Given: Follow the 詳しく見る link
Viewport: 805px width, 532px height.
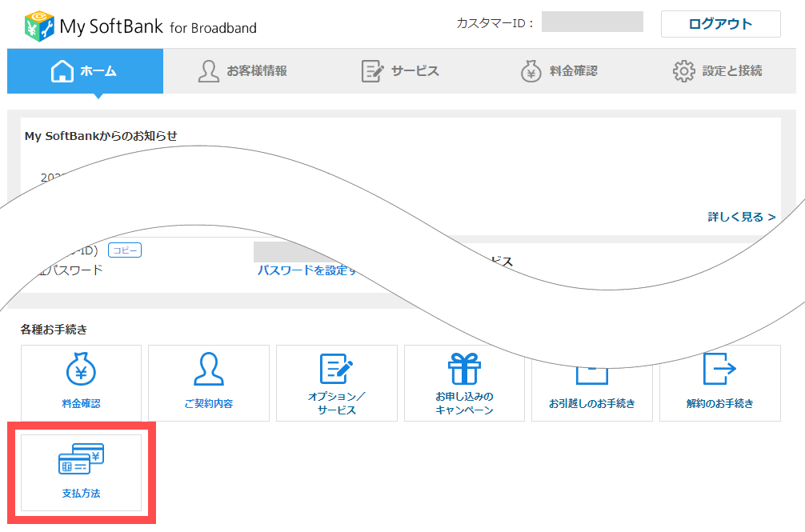Looking at the screenshot, I should [741, 217].
